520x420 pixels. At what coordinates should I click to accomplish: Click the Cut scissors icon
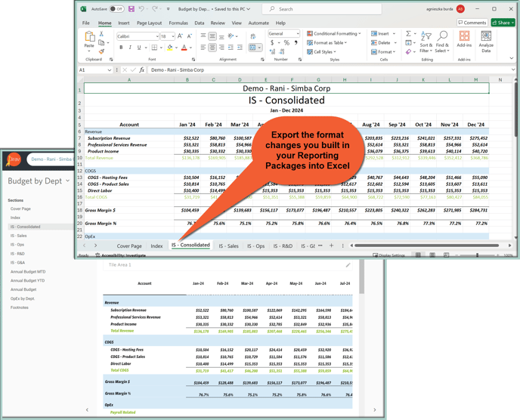tap(101, 34)
